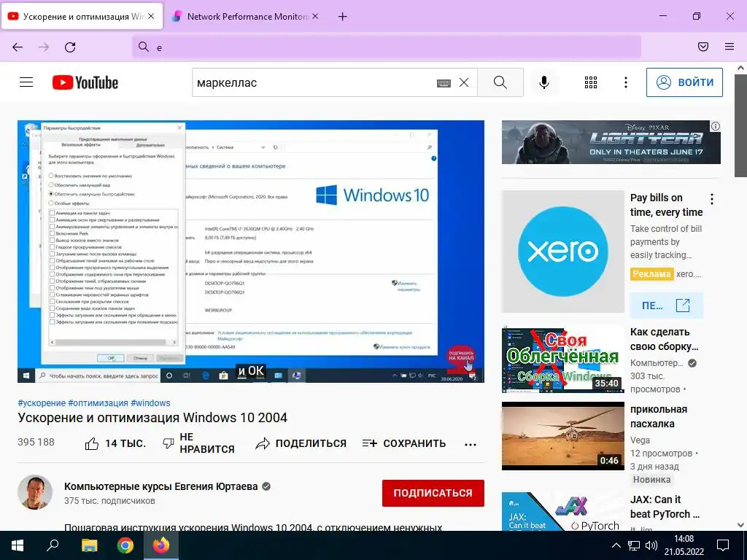Click scrollbar down arrow
This screenshot has width=747, height=560.
(x=741, y=525)
